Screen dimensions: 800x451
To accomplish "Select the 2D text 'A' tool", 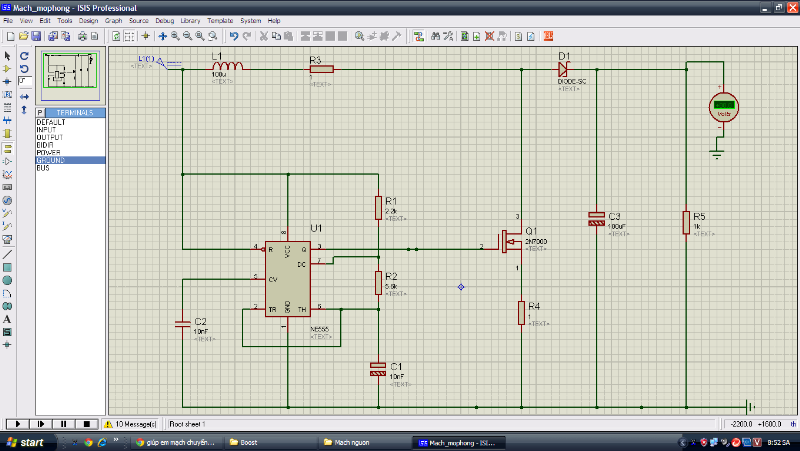I will (x=8, y=319).
